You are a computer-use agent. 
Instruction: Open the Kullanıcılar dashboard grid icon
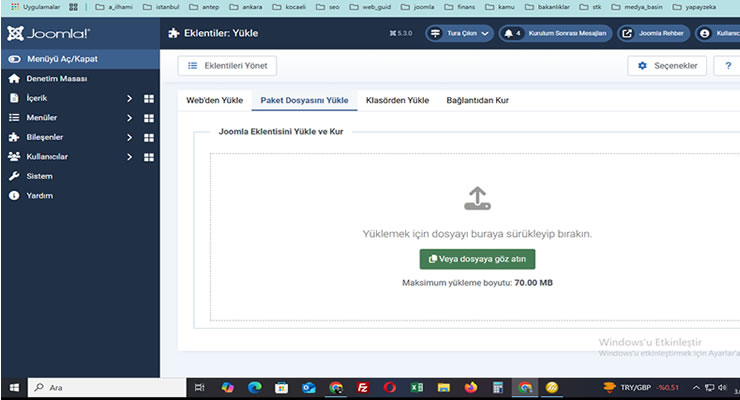(x=149, y=157)
